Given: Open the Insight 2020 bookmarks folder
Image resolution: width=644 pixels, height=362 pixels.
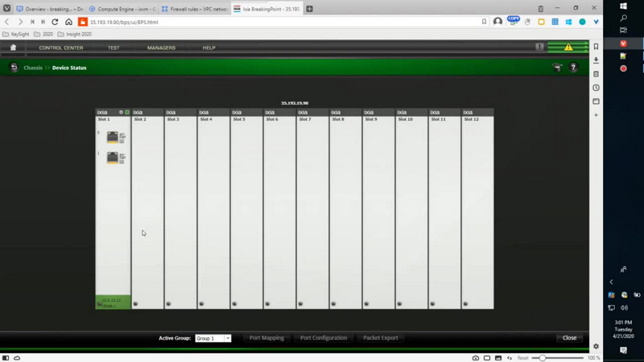Looking at the screenshot, I should (x=75, y=34).
